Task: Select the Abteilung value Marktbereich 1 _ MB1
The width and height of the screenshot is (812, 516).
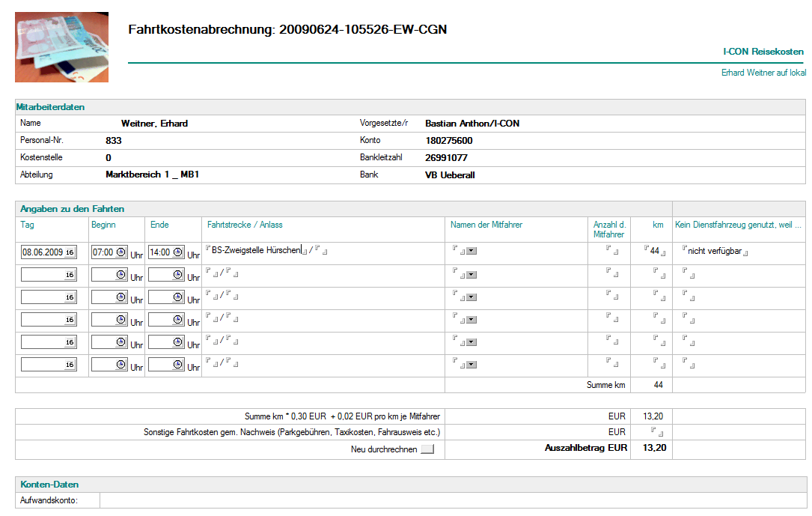Action: coord(152,174)
